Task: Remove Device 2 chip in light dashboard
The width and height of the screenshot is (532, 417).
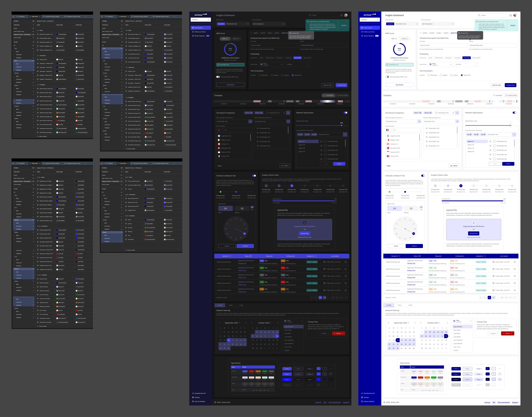Action: pyautogui.click(x=430, y=113)
